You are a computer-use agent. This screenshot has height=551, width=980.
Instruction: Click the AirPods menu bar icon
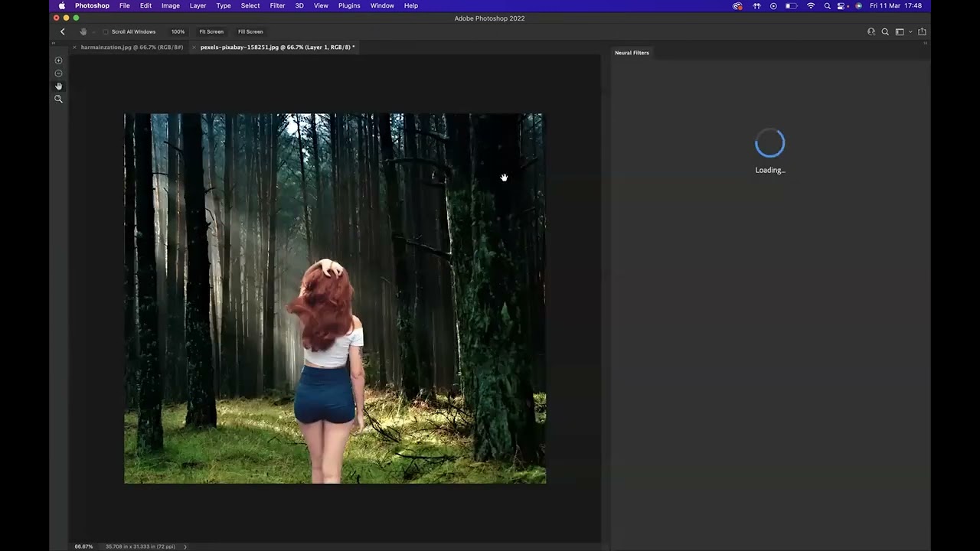tap(756, 5)
